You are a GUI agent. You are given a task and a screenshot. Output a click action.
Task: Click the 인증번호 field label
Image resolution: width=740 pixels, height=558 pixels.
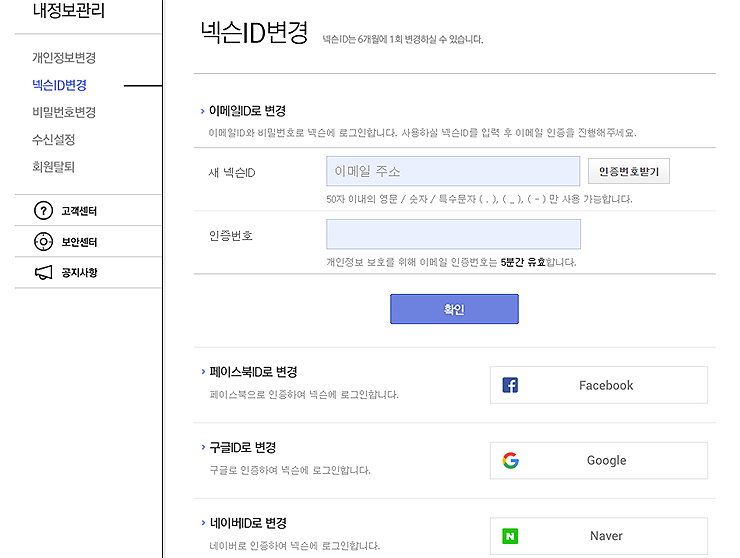231,236
